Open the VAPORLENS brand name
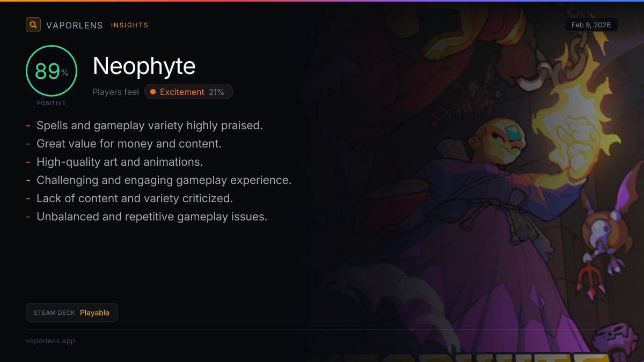 tap(75, 25)
